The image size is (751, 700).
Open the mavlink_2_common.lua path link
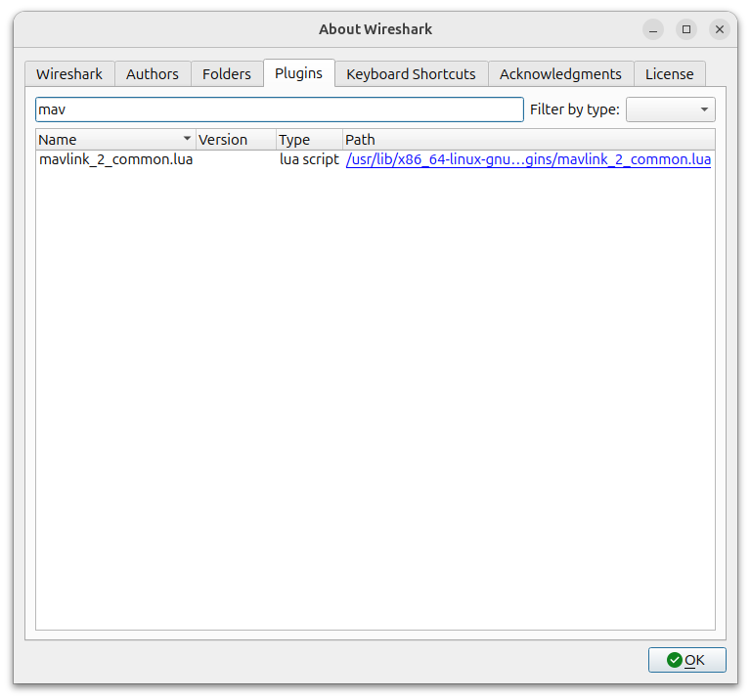(x=528, y=159)
